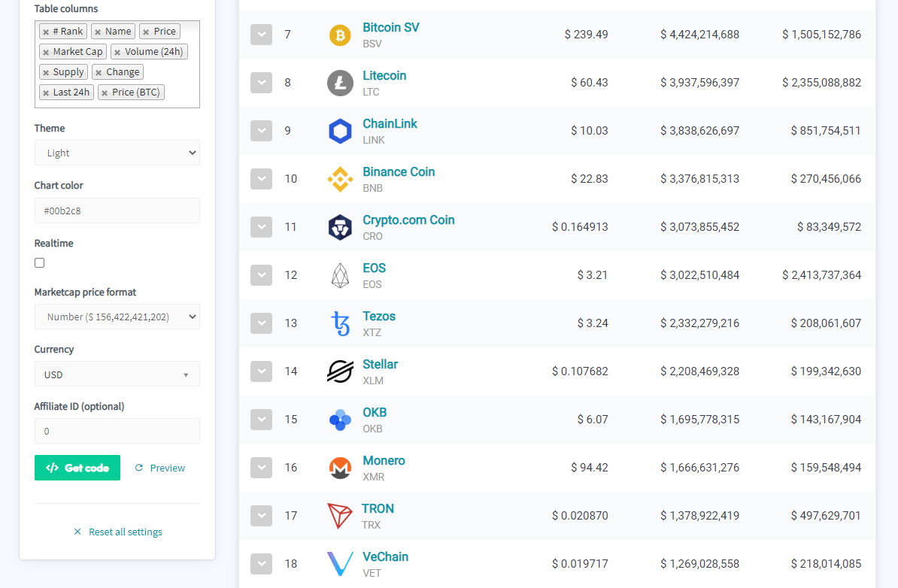The image size is (898, 588).
Task: Click Stellar price $ 0.107682
Action: [580, 371]
